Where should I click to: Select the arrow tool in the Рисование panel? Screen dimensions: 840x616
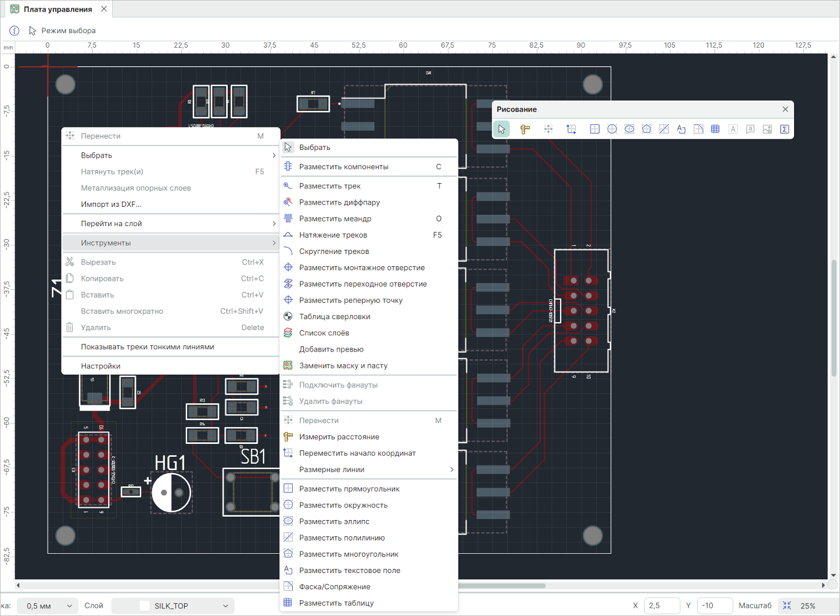pyautogui.click(x=502, y=129)
